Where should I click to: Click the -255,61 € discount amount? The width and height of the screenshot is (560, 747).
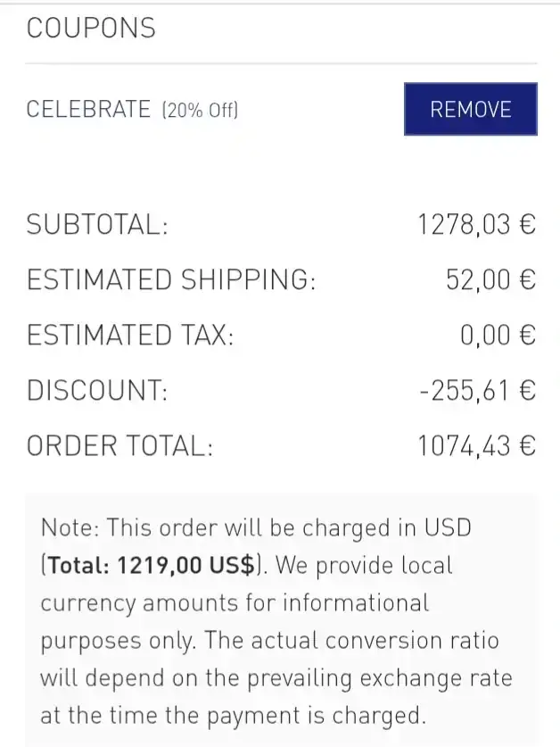(476, 391)
